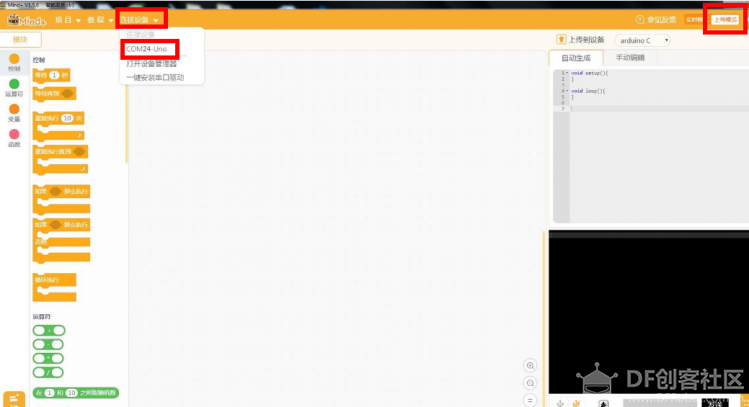
Task: Reset workspace zoom with the equals icon
Action: tap(530, 400)
